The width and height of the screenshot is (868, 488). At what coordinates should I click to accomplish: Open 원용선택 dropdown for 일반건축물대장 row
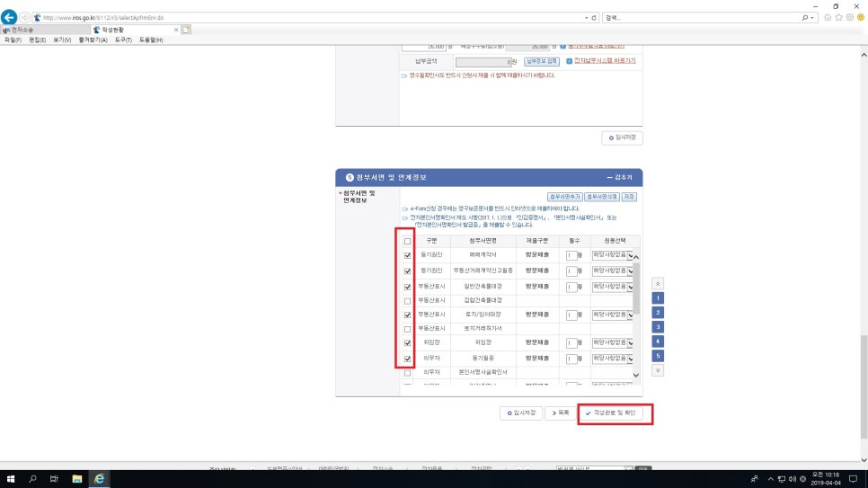click(x=612, y=287)
